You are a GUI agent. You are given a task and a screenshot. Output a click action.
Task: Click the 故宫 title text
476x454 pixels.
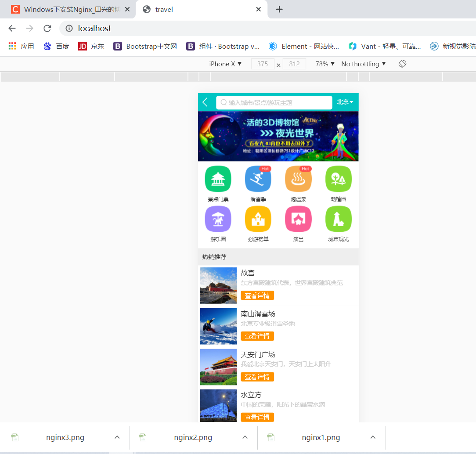coord(247,273)
